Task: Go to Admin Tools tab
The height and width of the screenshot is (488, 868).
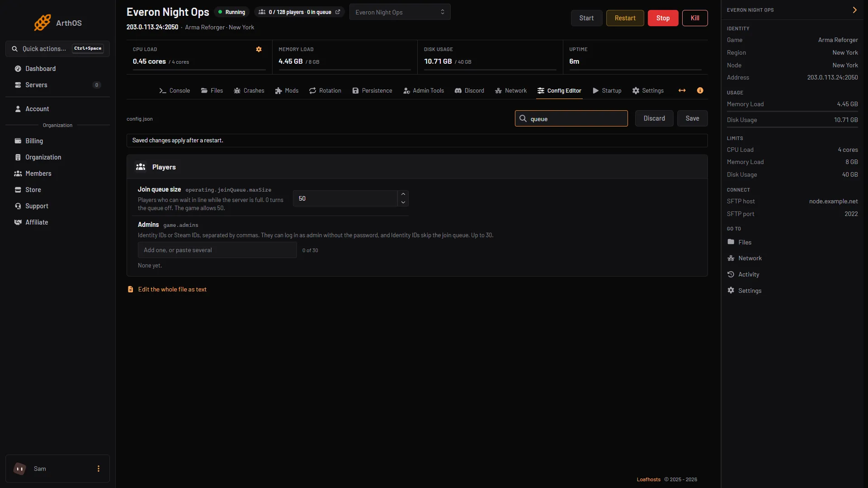Action: pos(424,91)
